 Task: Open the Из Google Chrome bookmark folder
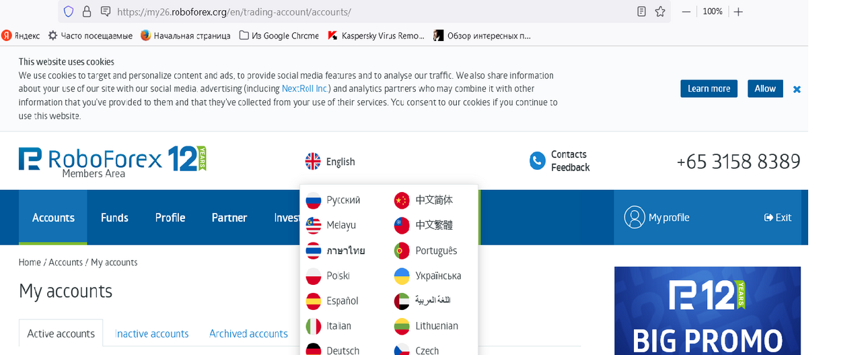(x=279, y=35)
